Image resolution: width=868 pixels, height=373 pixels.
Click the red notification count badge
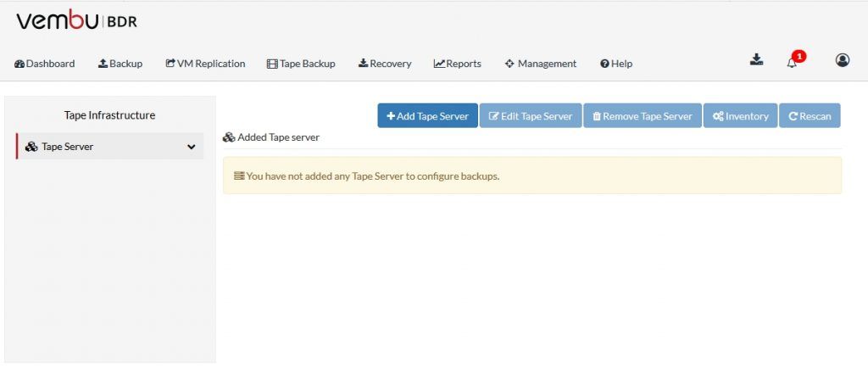click(798, 56)
